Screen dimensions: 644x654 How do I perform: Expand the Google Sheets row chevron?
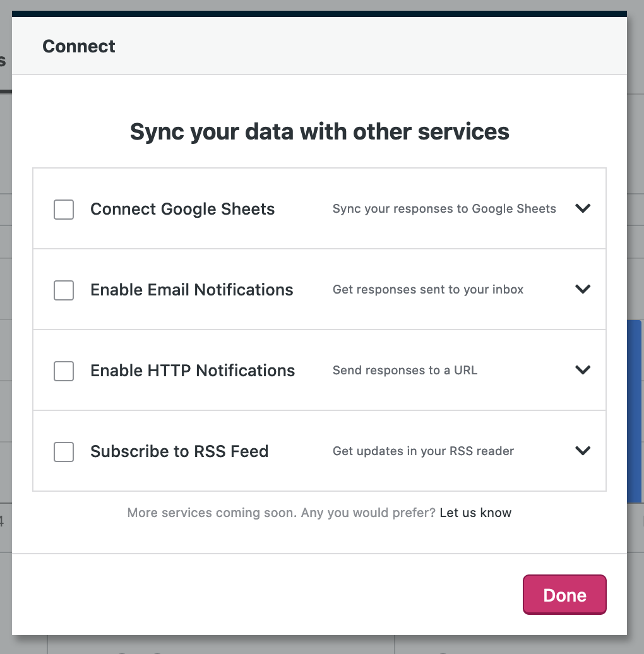pos(583,208)
